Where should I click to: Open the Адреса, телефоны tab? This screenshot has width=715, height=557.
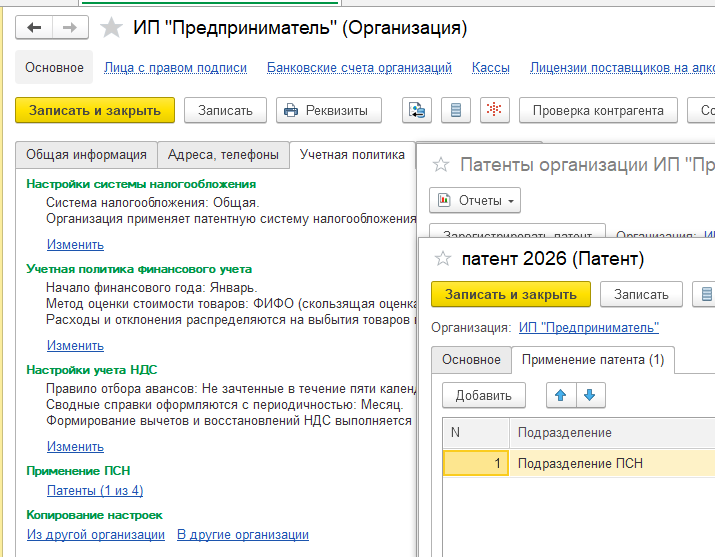click(x=223, y=155)
